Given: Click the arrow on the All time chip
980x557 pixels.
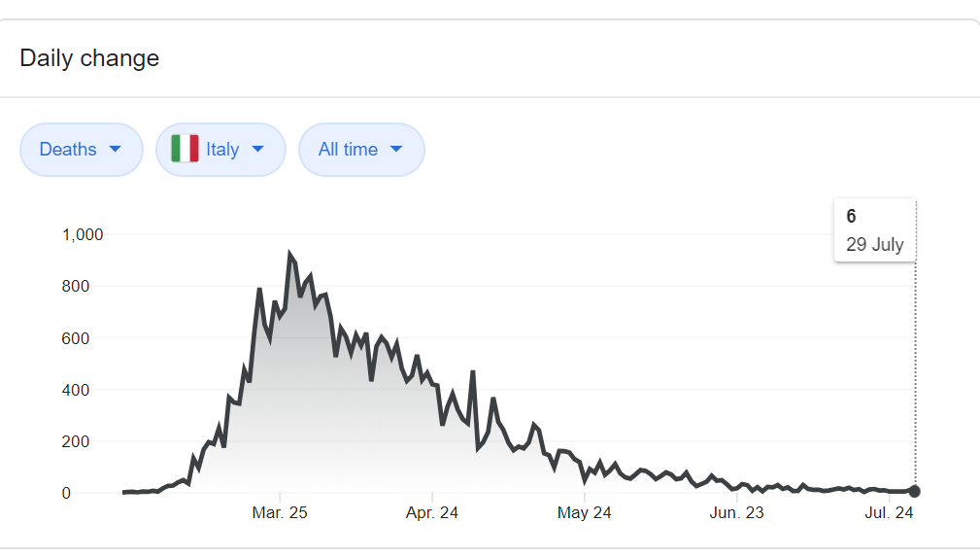Looking at the screenshot, I should 396,150.
